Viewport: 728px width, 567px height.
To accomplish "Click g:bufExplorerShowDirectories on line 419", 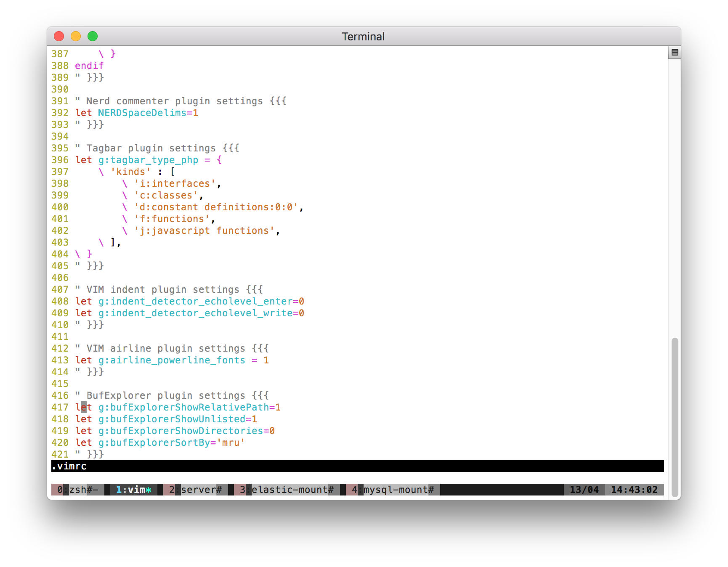I will [181, 431].
